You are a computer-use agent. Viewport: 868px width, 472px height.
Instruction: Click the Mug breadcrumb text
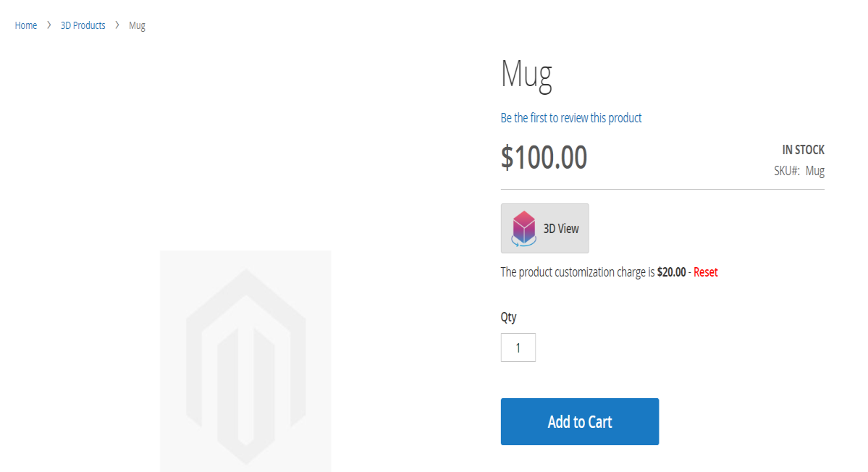click(x=137, y=25)
